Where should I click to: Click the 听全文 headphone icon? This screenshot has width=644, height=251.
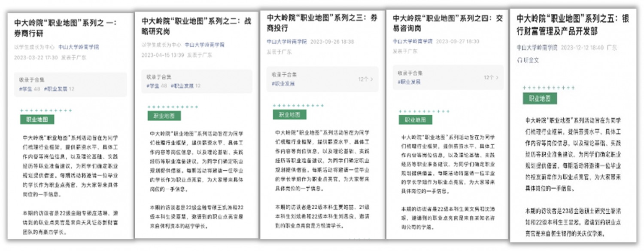tap(519, 61)
